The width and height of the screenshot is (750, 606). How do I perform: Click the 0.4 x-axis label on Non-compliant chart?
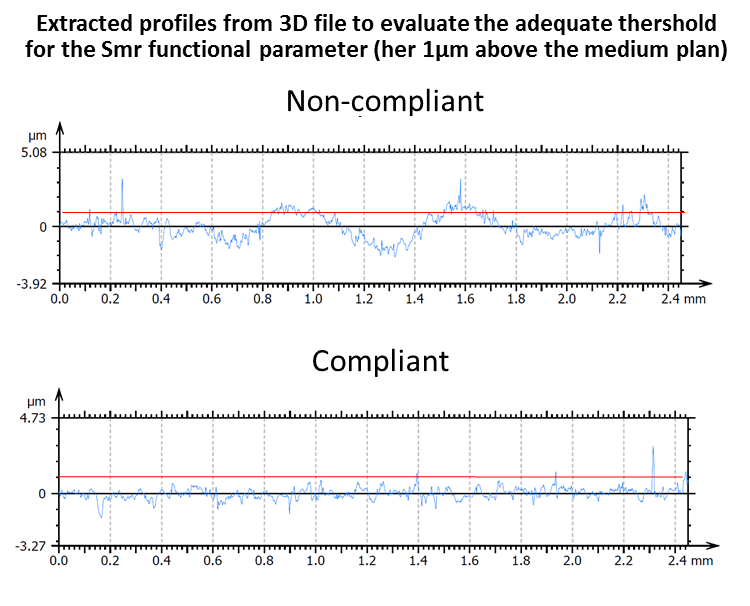(161, 299)
